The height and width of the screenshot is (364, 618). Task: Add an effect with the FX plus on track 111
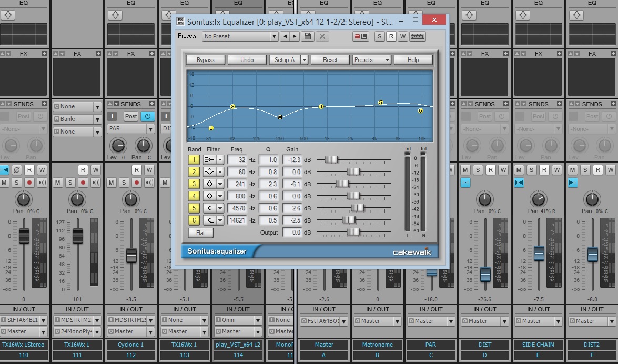tap(98, 54)
